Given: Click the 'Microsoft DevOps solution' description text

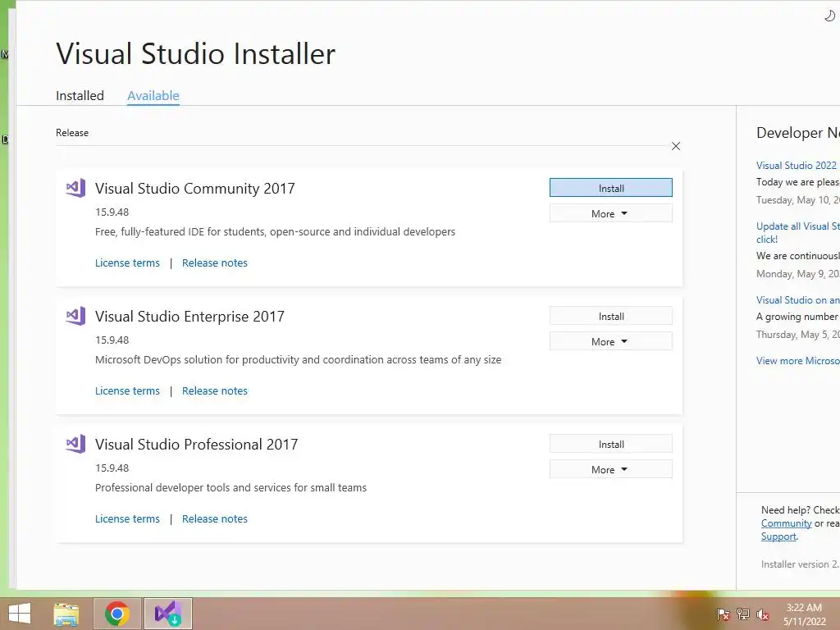Looking at the screenshot, I should (299, 360).
